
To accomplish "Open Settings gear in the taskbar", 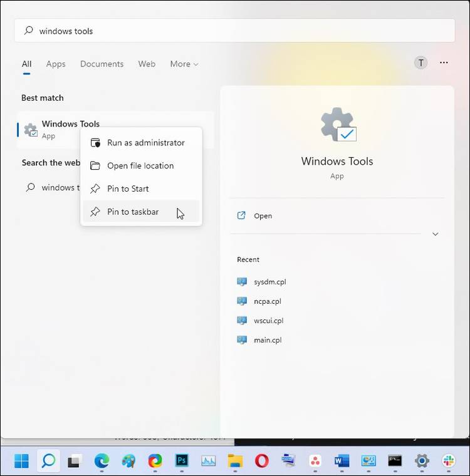I will (x=422, y=461).
